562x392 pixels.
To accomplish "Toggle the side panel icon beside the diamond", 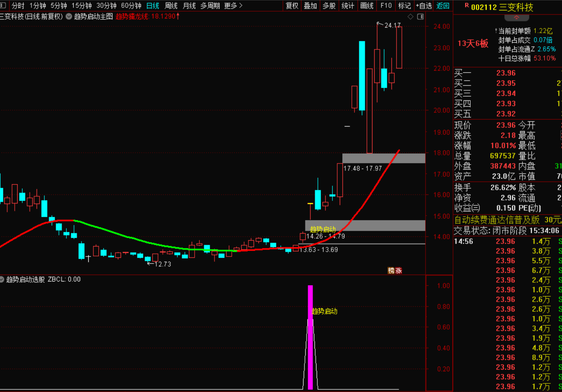I will pyautogui.click(x=420, y=17).
